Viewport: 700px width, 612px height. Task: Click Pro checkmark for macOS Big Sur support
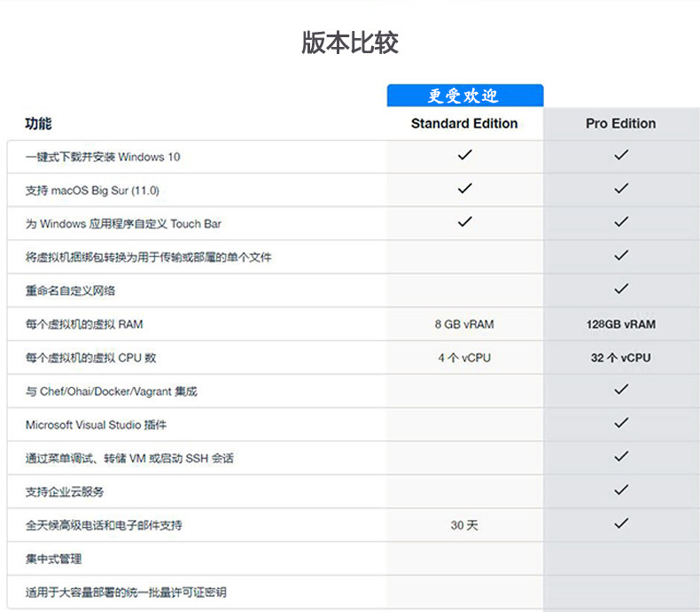tap(621, 189)
